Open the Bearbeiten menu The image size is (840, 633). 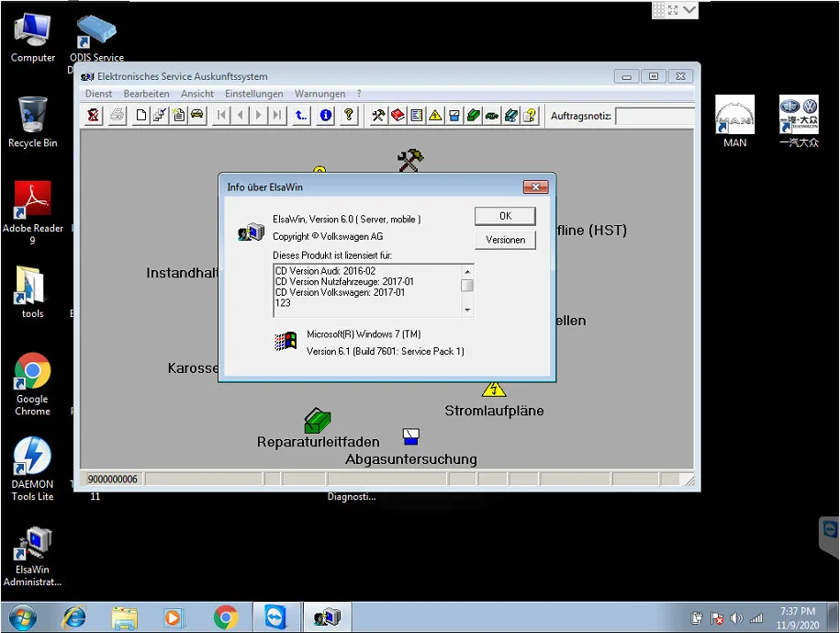coord(146,94)
